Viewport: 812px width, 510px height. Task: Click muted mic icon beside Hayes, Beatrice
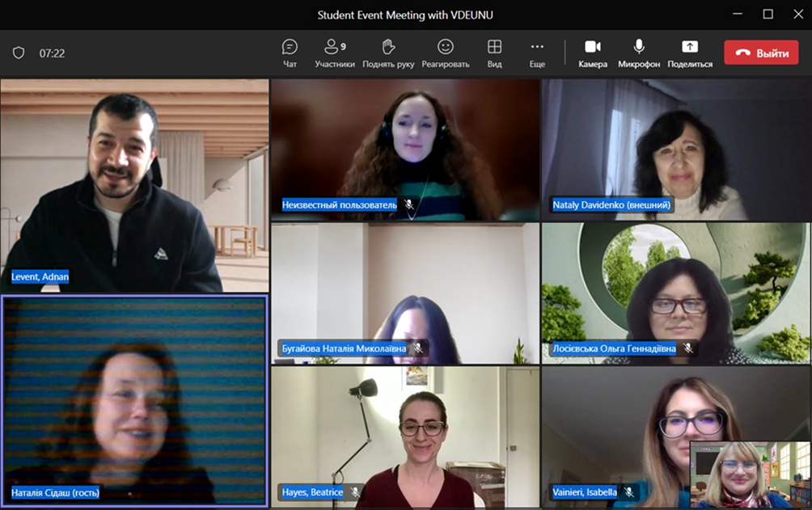pyautogui.click(x=355, y=492)
